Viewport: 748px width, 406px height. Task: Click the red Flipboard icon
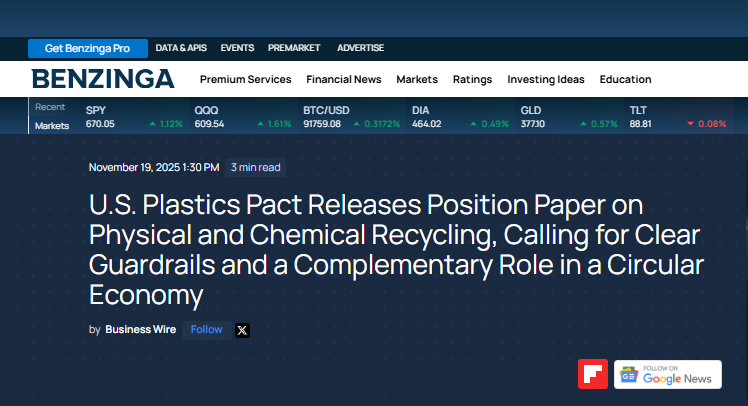(593, 374)
